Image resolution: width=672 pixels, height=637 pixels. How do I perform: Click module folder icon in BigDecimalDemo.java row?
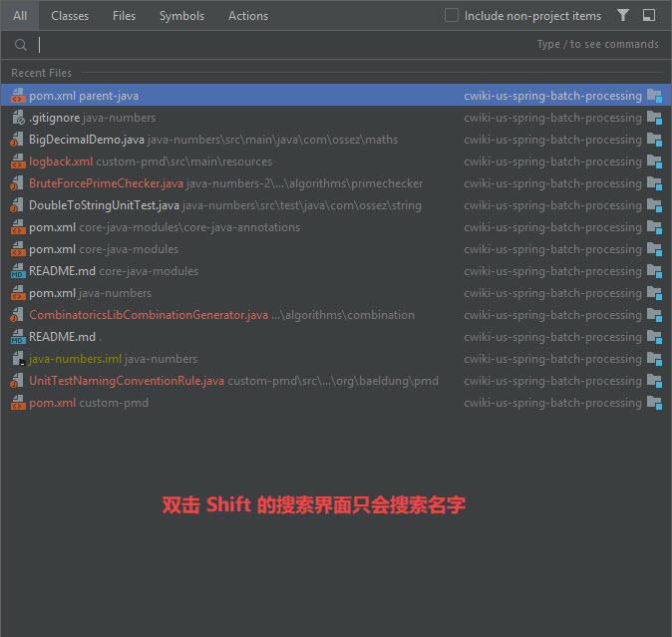pos(654,140)
